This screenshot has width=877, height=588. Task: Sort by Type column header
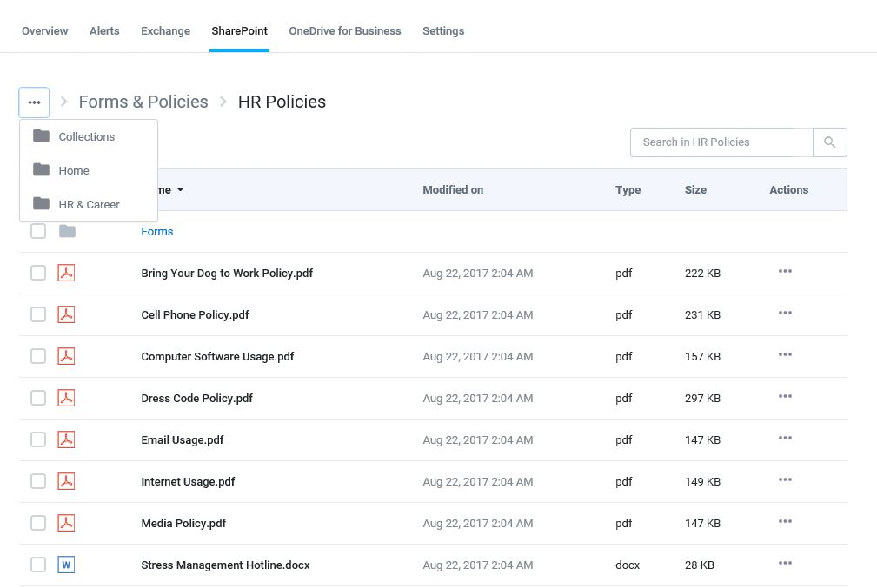[628, 190]
